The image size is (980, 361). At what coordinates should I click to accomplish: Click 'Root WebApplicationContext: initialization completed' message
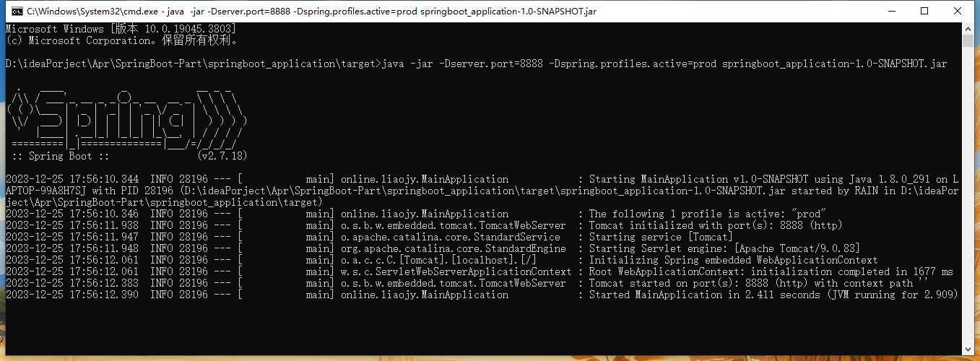tap(771, 271)
